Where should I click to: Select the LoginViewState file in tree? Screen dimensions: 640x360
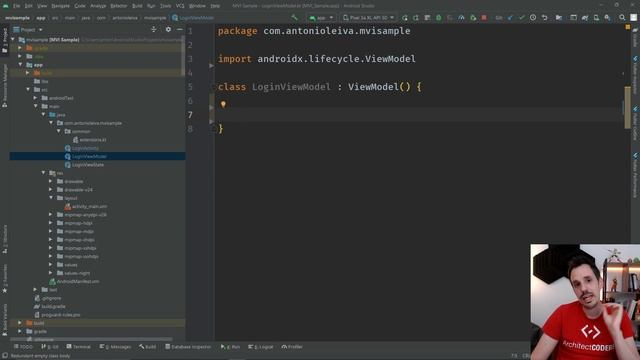pos(84,165)
